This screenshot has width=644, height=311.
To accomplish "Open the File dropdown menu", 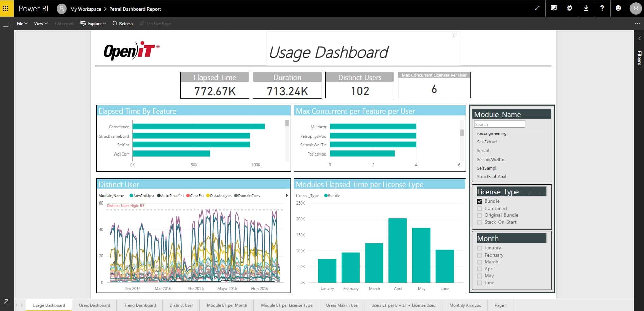I will 22,24.
